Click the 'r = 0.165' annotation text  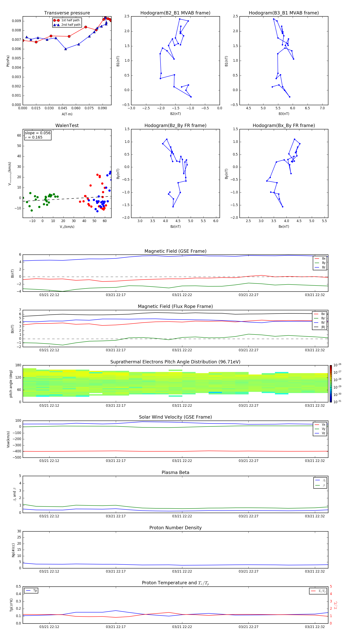pos(34,137)
